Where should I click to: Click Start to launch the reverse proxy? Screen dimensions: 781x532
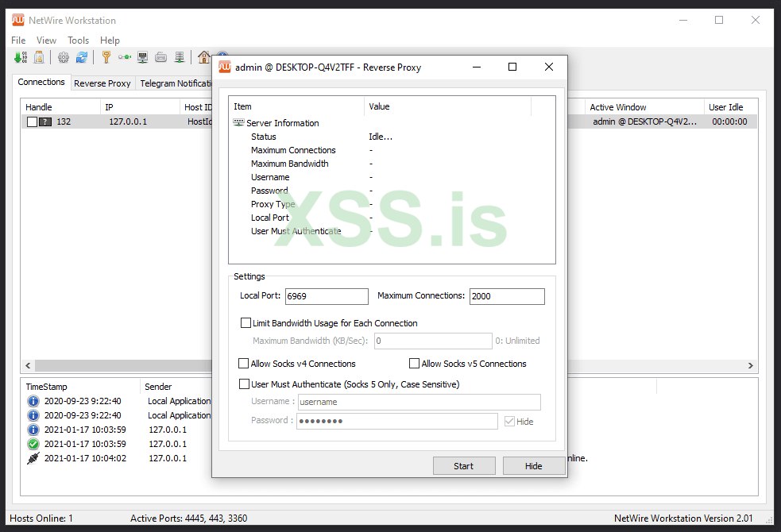click(x=464, y=466)
